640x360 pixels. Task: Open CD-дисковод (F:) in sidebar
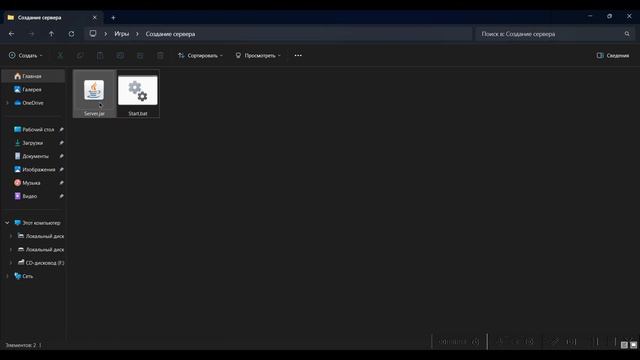pyautogui.click(x=41, y=263)
